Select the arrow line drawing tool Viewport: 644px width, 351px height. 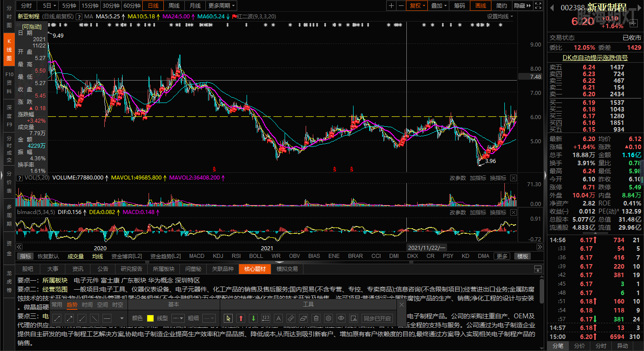click(69, 318)
